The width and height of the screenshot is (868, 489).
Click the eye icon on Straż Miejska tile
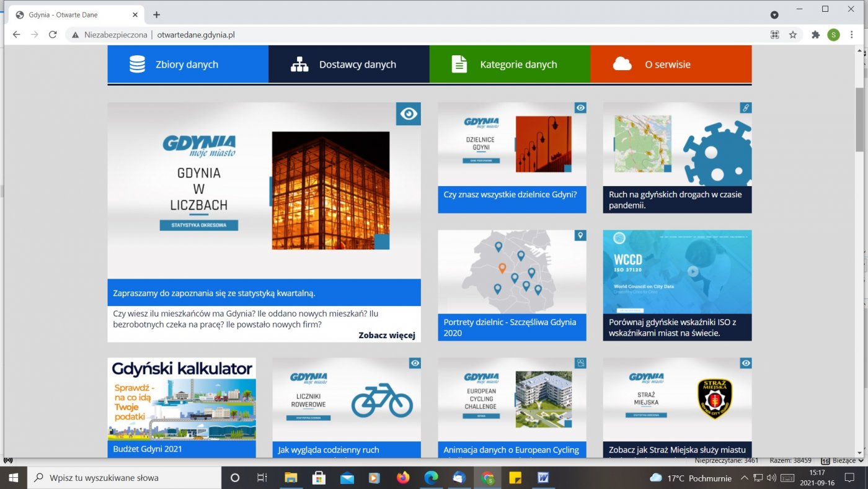pos(746,363)
